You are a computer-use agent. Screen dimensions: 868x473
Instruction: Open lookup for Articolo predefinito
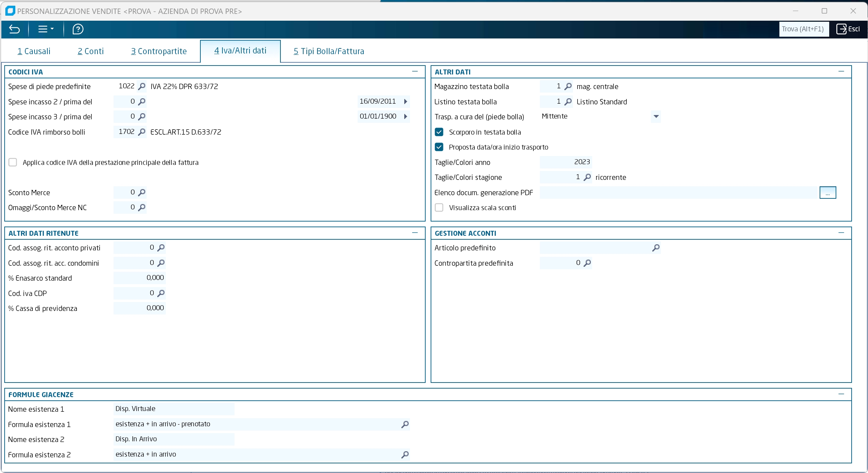click(656, 248)
